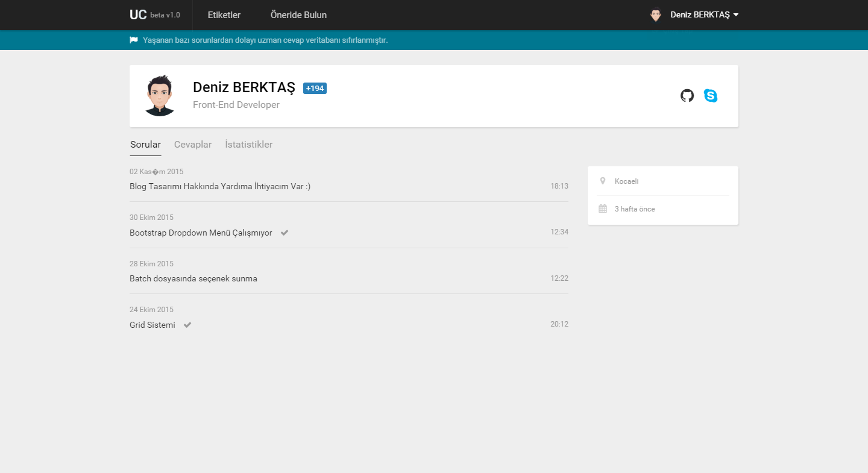Click the Kocaeli location text
This screenshot has height=473, width=868.
tap(627, 181)
